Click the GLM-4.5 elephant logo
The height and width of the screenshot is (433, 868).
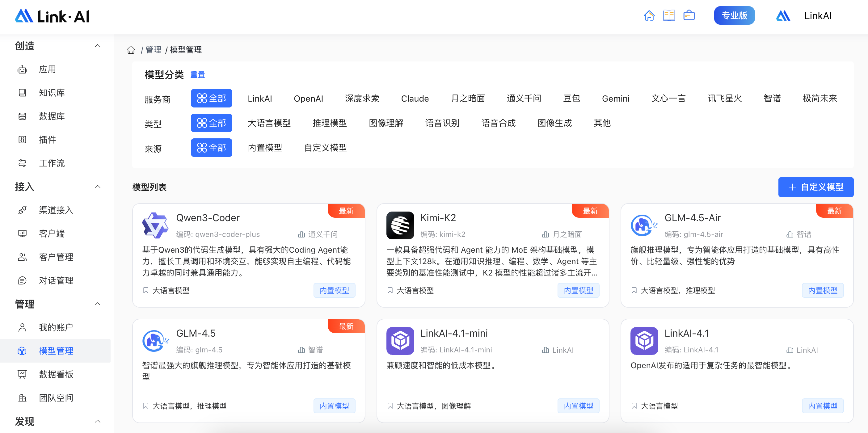point(155,341)
